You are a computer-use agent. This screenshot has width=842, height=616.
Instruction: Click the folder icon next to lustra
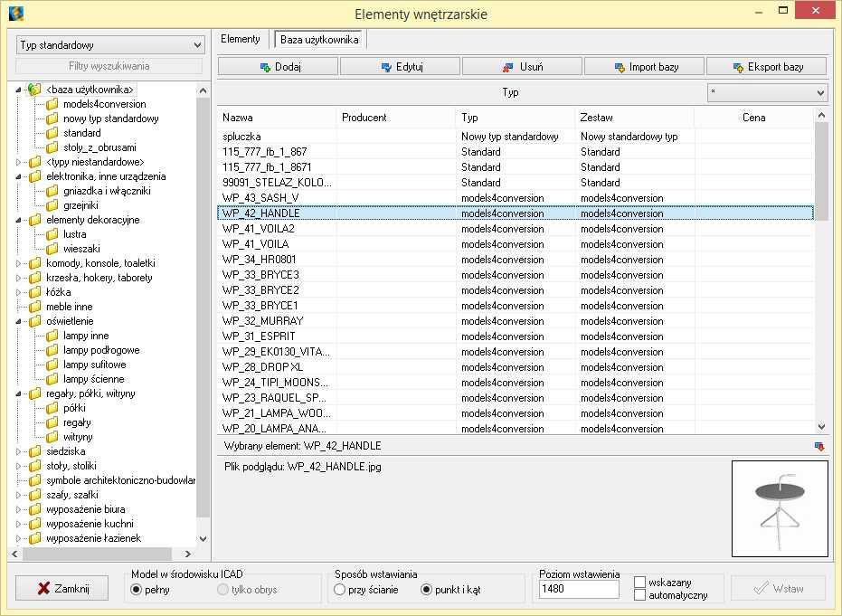pyautogui.click(x=52, y=234)
